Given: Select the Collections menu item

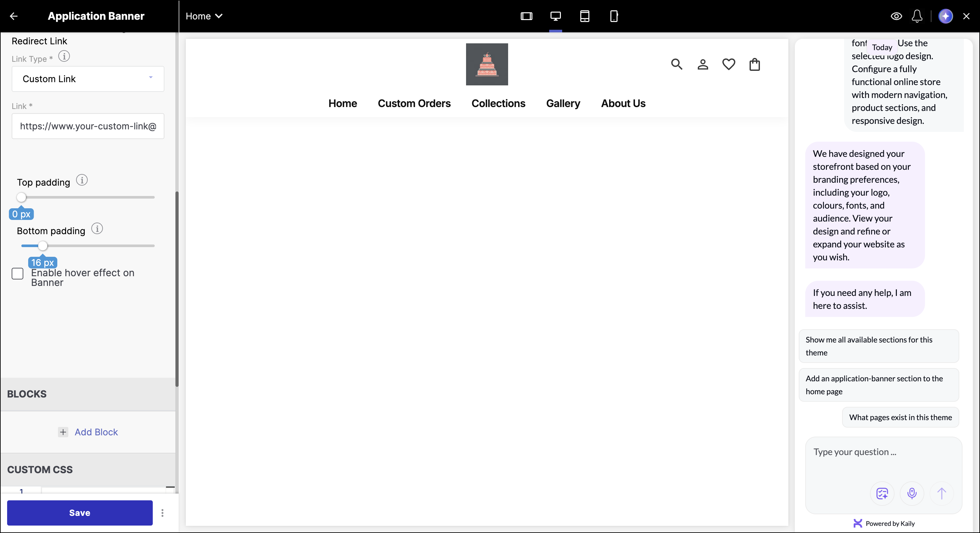Looking at the screenshot, I should click(x=498, y=103).
